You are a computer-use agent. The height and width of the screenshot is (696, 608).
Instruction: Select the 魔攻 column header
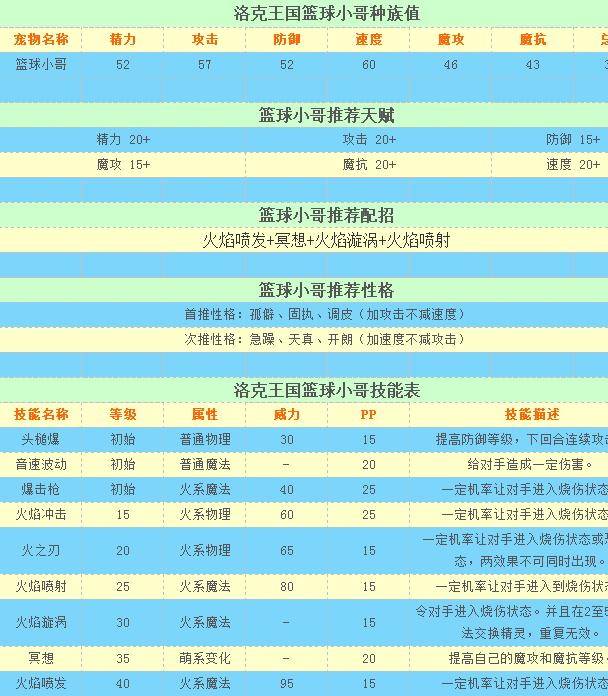tap(450, 40)
